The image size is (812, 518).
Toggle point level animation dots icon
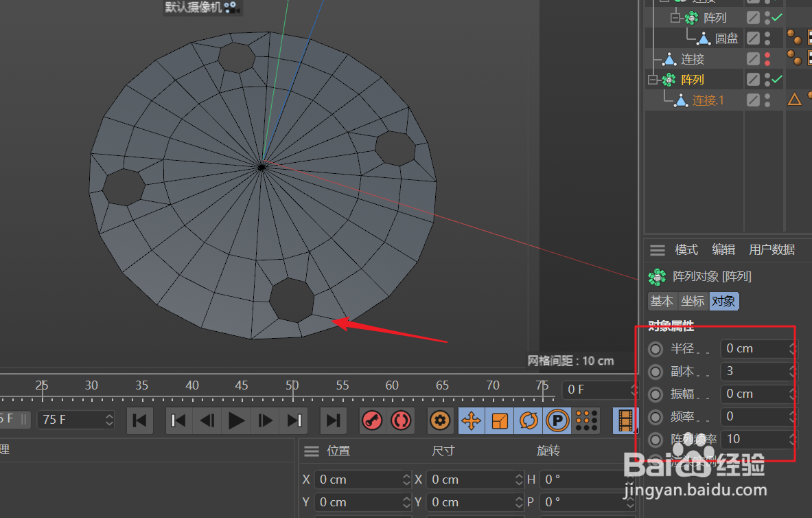587,420
